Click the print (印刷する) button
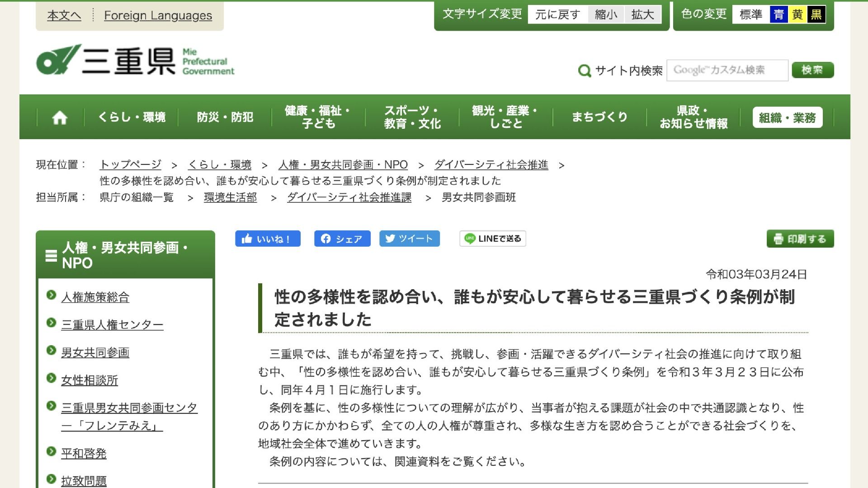The height and width of the screenshot is (488, 868). coord(800,239)
